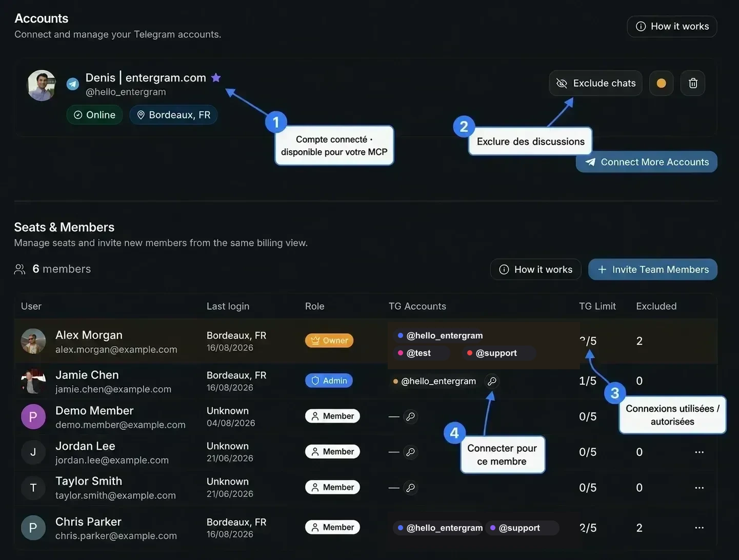Open more options for Taylor Smith
Screen dimensions: 739x560
[699, 488]
